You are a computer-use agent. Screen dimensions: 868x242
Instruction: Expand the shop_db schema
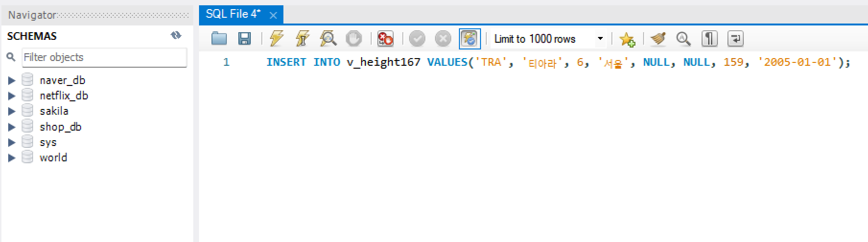pyautogui.click(x=12, y=127)
